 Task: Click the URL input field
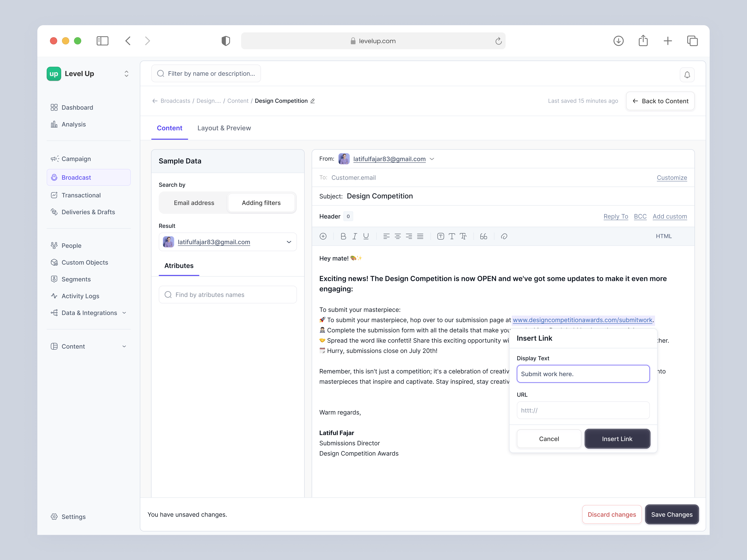tap(583, 410)
